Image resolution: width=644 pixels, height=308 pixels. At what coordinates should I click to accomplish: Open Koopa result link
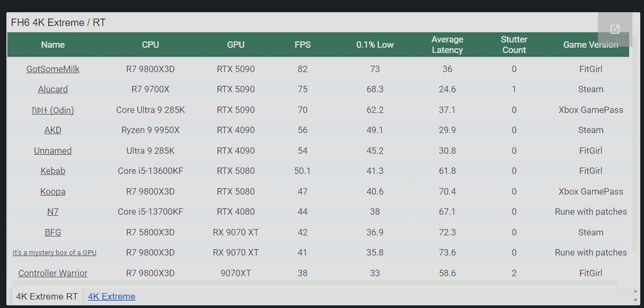tap(53, 191)
